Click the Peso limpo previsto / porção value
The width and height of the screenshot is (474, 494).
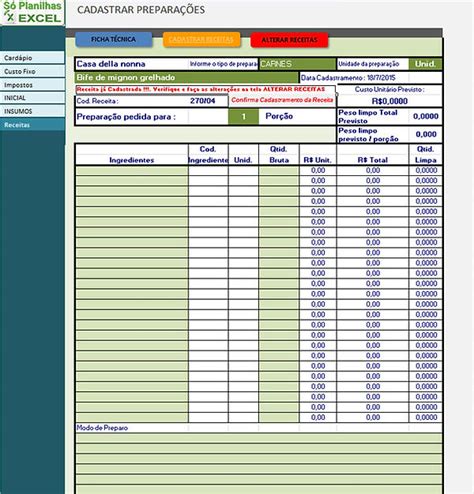[426, 134]
